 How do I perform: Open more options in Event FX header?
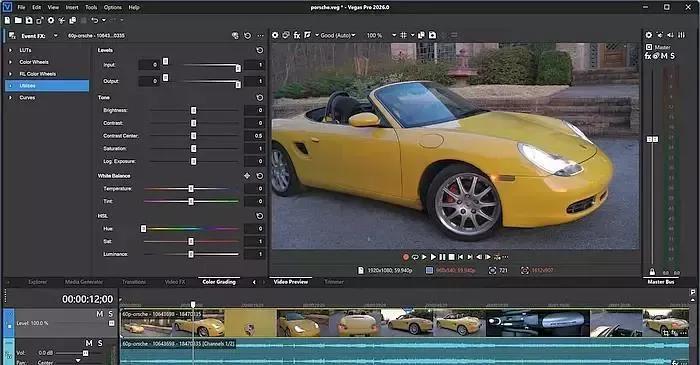260,36
